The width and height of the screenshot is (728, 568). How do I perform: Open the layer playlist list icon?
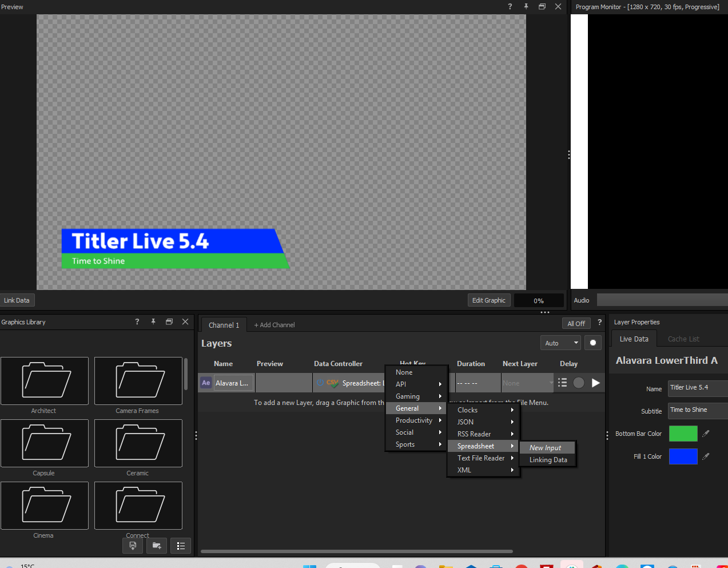click(x=562, y=383)
